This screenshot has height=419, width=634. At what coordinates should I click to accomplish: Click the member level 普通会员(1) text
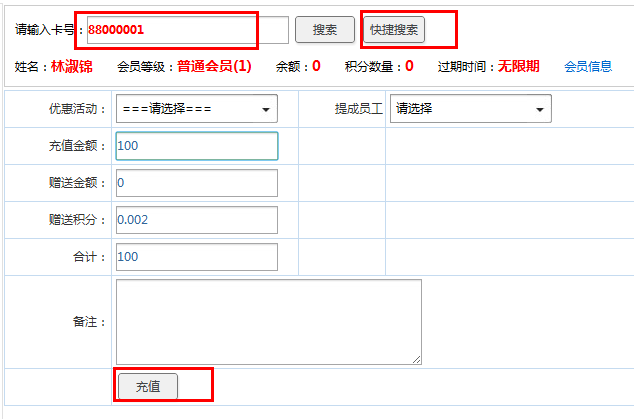(x=214, y=67)
